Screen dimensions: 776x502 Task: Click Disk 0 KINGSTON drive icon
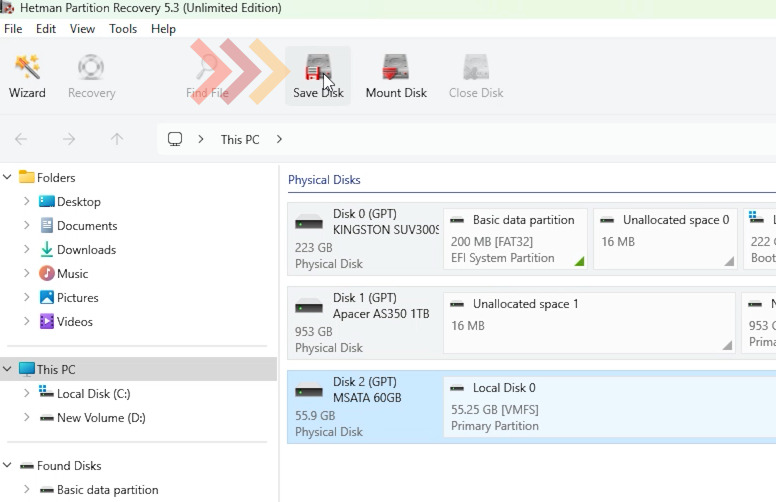tap(309, 224)
